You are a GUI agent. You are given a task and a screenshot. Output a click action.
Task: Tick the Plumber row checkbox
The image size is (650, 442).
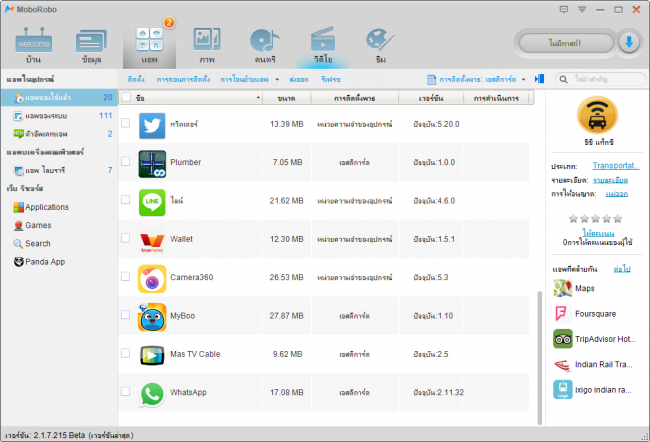point(126,161)
